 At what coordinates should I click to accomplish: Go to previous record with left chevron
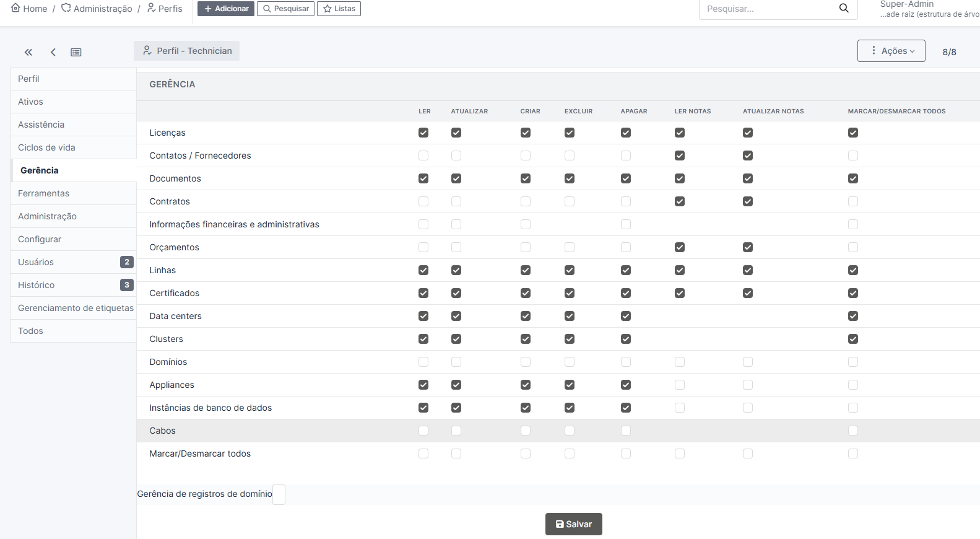tap(53, 52)
